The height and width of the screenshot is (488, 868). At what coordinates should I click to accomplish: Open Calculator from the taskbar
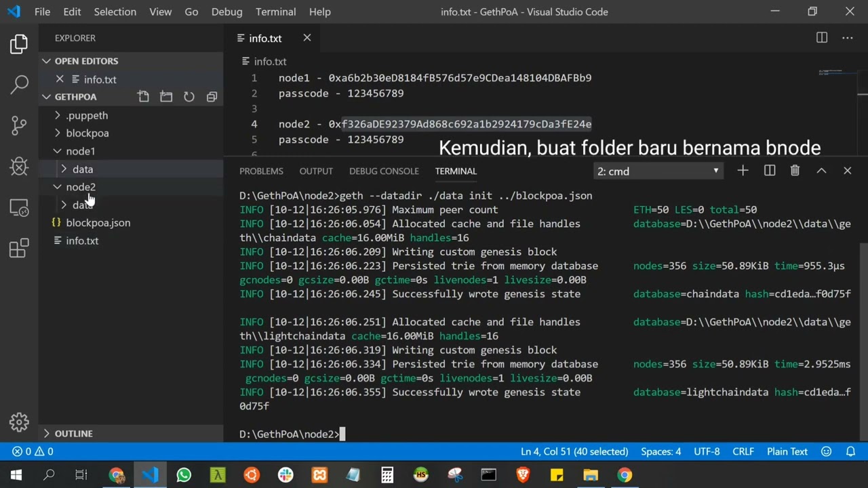[x=387, y=475]
